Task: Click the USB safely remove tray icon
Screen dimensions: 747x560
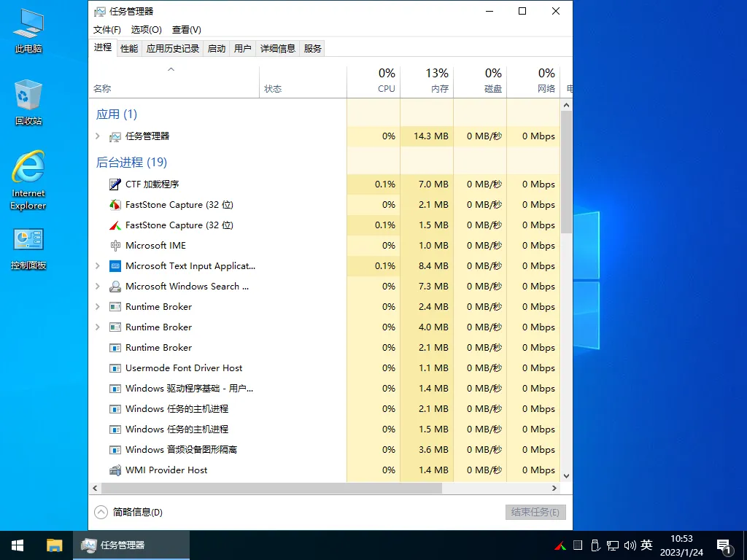Action: point(595,545)
